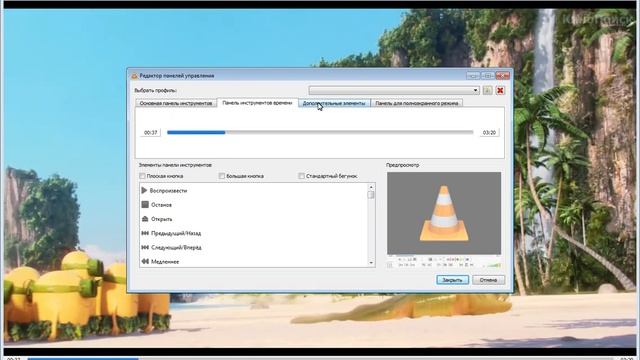Click the 03:20 total time label
This screenshot has height=360, width=640.
pyautogui.click(x=489, y=133)
